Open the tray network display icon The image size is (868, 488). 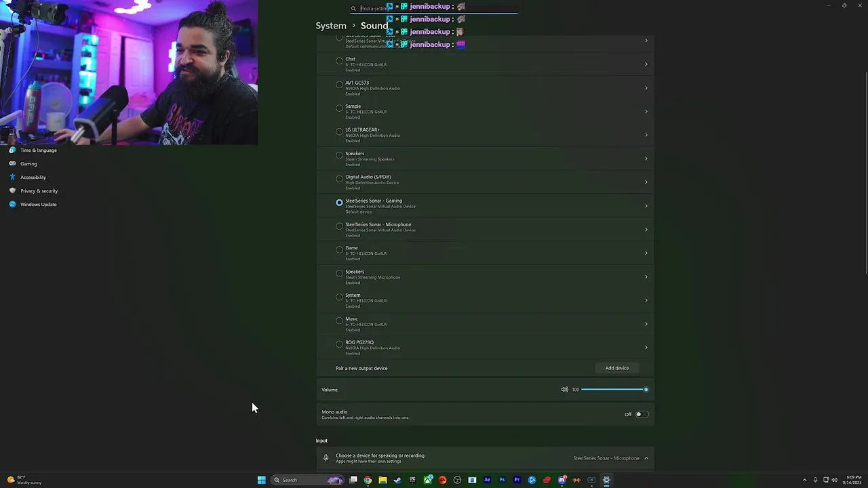pyautogui.click(x=826, y=480)
